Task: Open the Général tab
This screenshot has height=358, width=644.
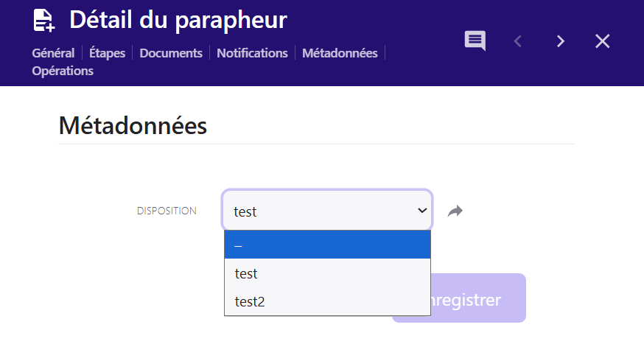Action: 53,53
